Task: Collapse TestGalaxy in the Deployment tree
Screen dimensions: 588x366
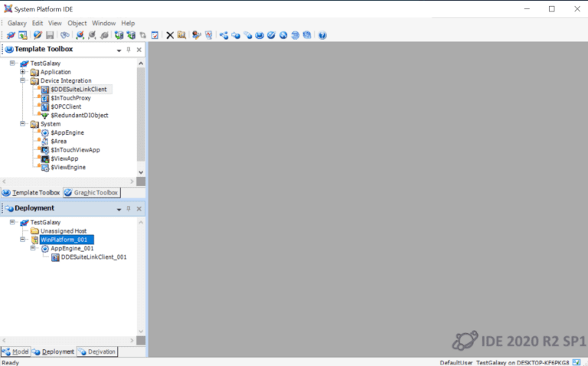Action: coord(12,222)
